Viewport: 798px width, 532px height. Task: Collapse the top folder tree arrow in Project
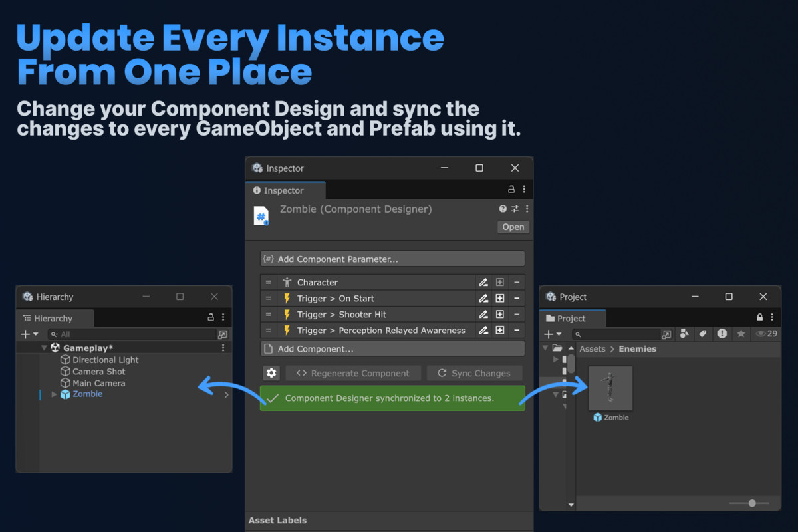click(545, 348)
